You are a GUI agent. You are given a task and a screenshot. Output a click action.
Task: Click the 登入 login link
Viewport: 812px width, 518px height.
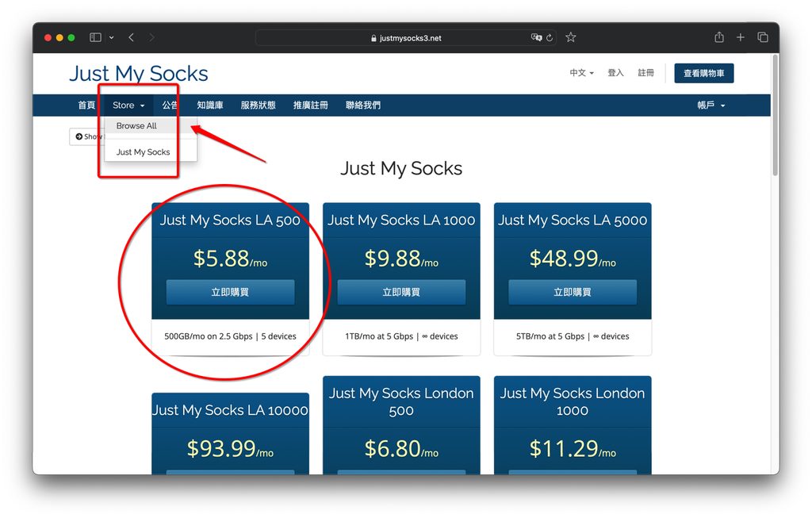(615, 73)
